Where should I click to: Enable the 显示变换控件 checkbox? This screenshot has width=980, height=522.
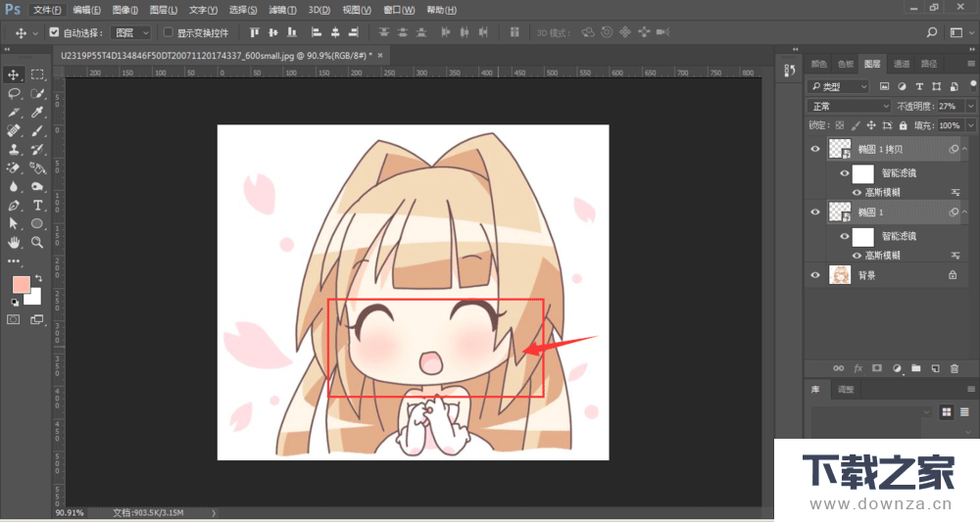169,32
